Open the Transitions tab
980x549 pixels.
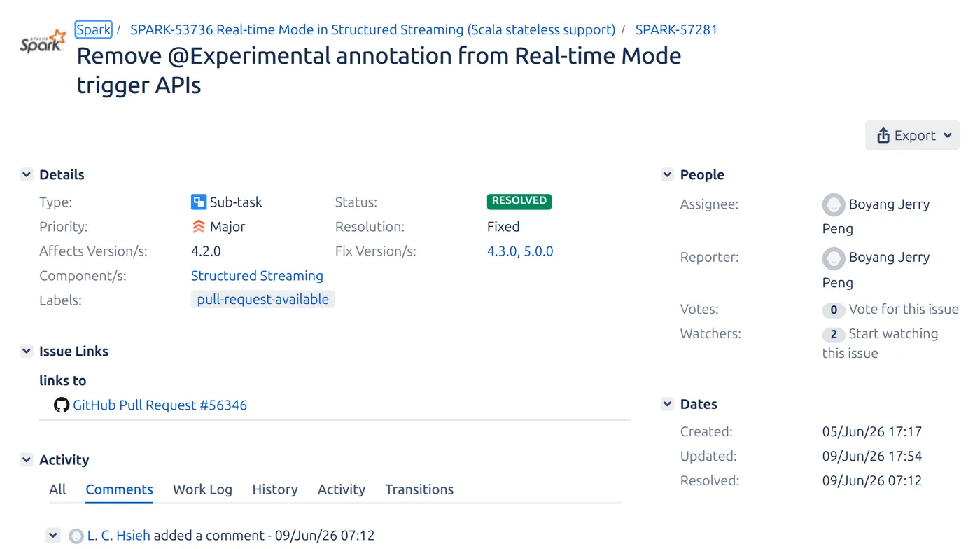coord(419,489)
